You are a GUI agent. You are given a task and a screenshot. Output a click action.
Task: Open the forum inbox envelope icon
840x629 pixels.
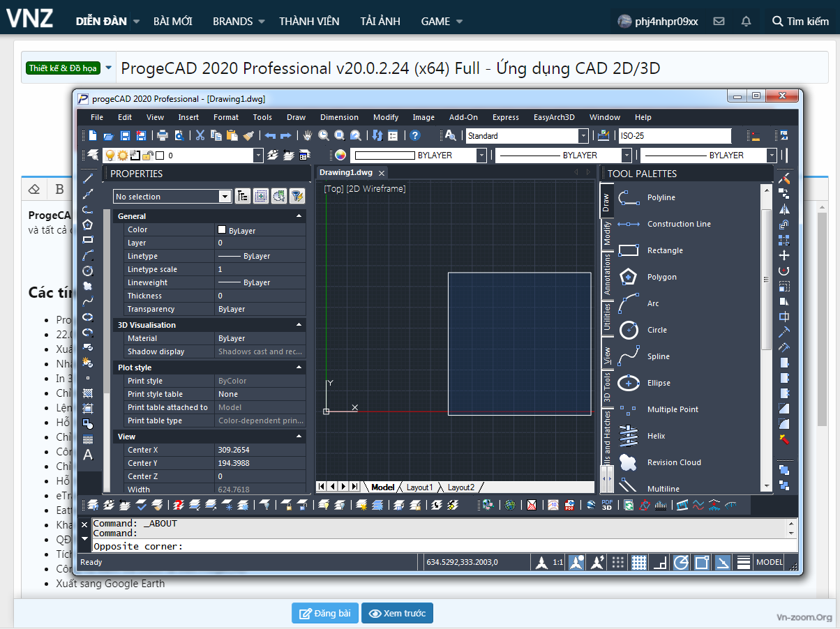pos(719,22)
